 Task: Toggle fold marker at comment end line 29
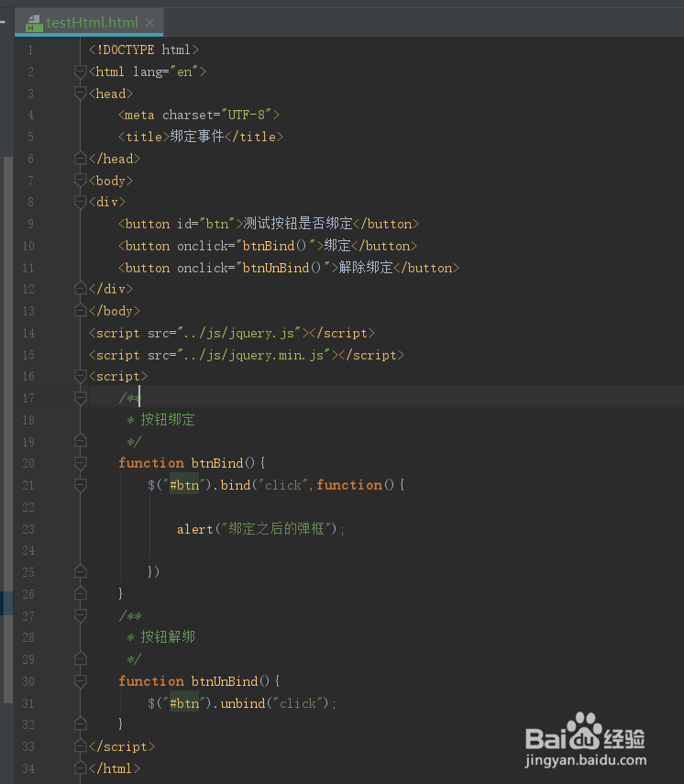(x=80, y=659)
